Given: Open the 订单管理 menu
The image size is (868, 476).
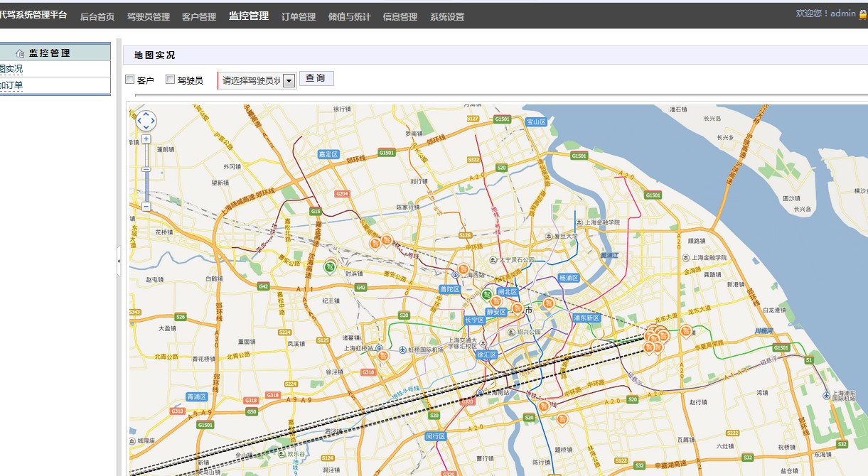Looking at the screenshot, I should tap(299, 16).
